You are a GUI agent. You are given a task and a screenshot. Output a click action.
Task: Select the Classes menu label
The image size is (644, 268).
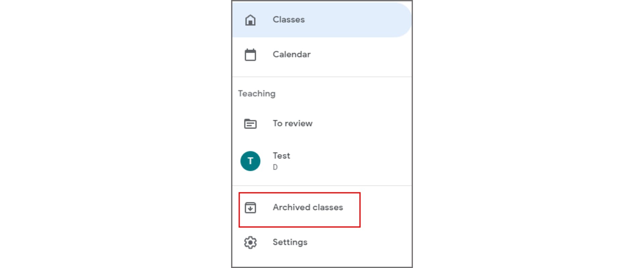[288, 20]
